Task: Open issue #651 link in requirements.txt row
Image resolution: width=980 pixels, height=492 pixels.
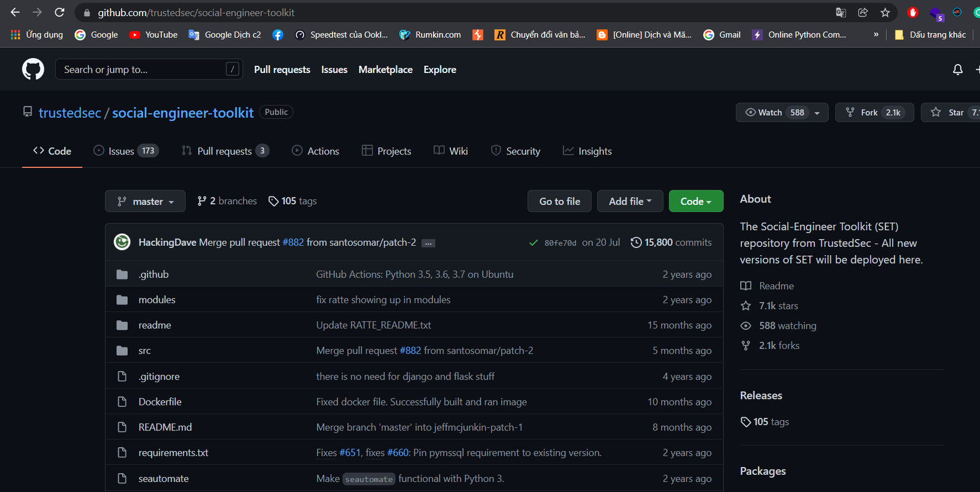Action: [x=350, y=453]
